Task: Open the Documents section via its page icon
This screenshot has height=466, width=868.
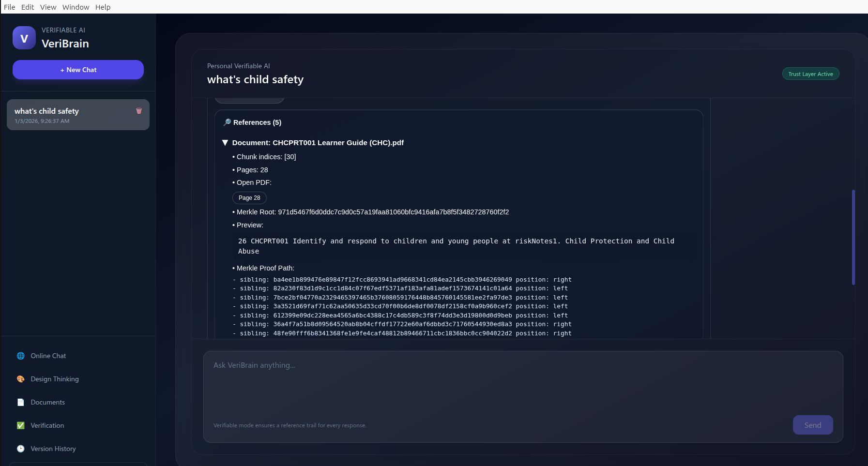Action: 21,402
